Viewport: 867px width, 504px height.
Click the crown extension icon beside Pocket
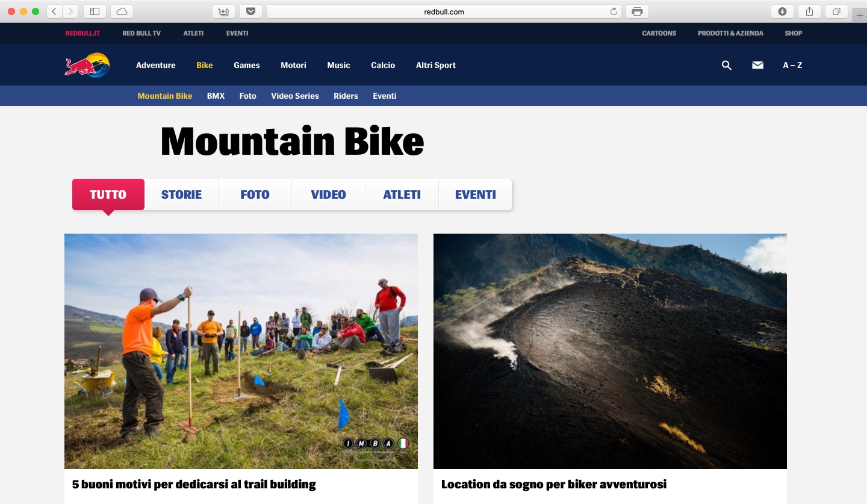[x=223, y=11]
